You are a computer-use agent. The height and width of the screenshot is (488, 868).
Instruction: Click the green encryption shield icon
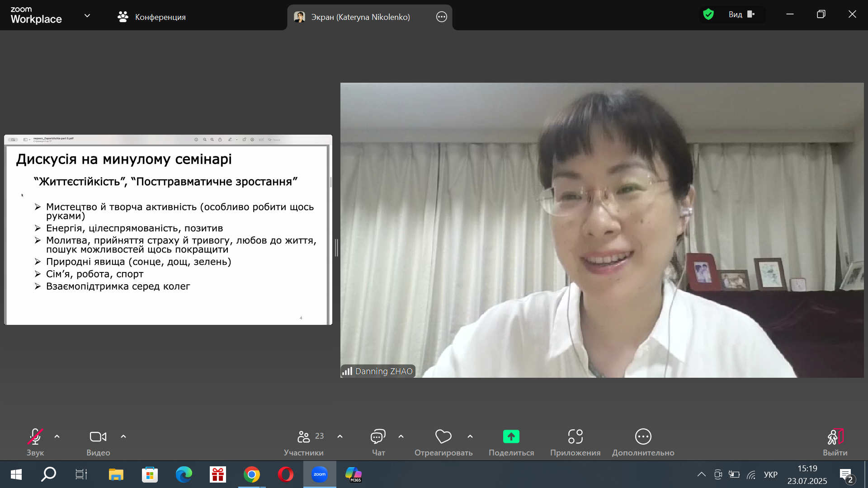[708, 14]
